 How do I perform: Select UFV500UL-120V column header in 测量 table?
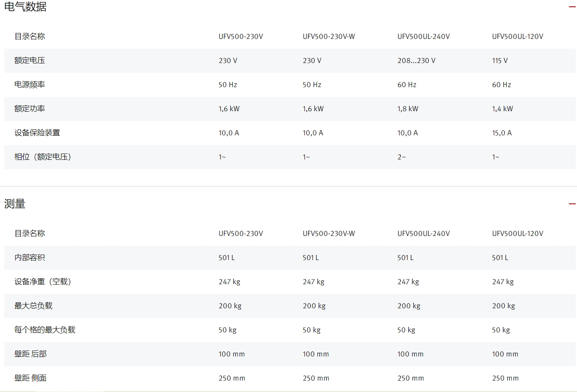517,233
